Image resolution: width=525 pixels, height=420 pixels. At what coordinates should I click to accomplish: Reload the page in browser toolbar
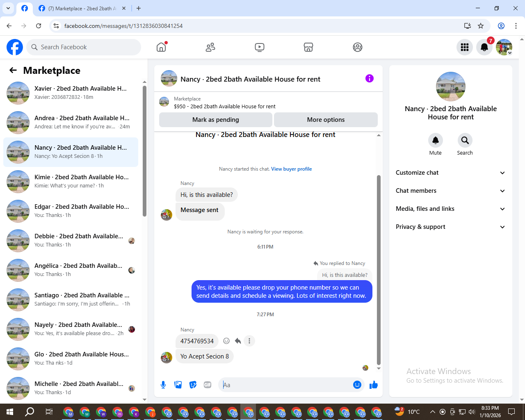tap(39, 26)
